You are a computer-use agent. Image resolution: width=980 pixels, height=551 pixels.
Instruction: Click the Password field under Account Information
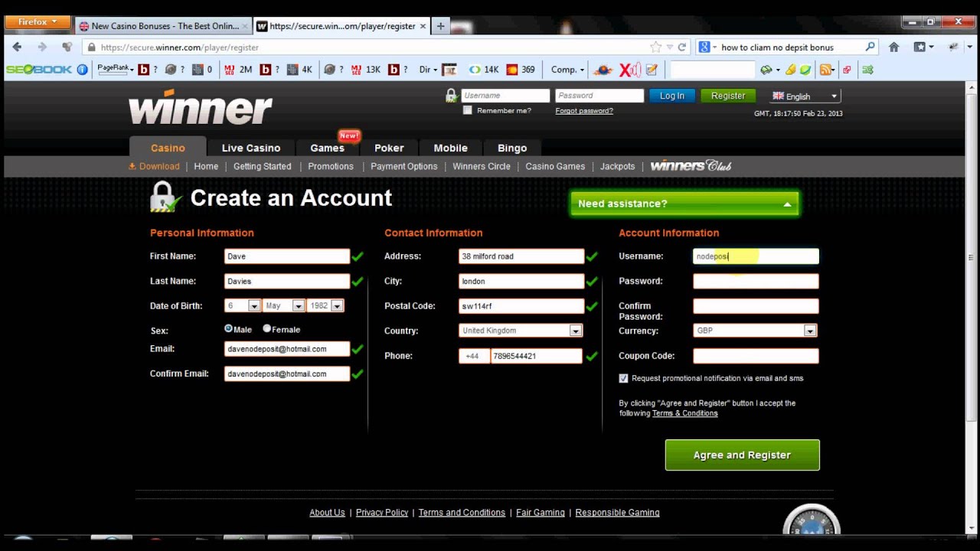click(756, 281)
